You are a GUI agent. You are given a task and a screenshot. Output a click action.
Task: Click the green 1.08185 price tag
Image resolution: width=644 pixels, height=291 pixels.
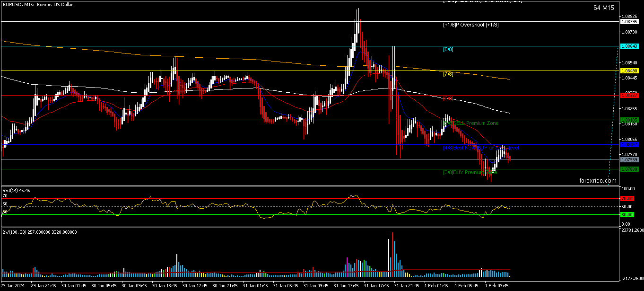(630, 120)
